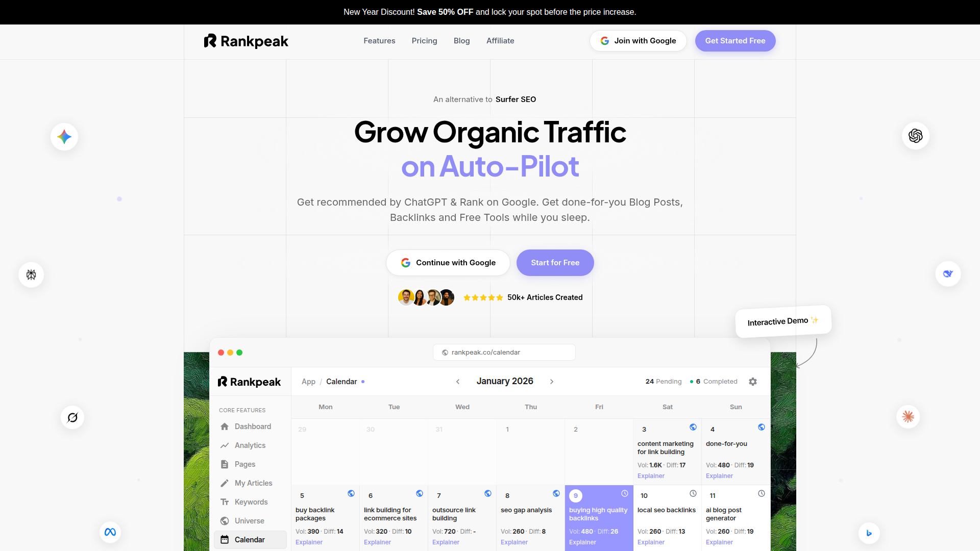Click the Get Started Free button
Viewport: 980px width, 551px height.
735,41
